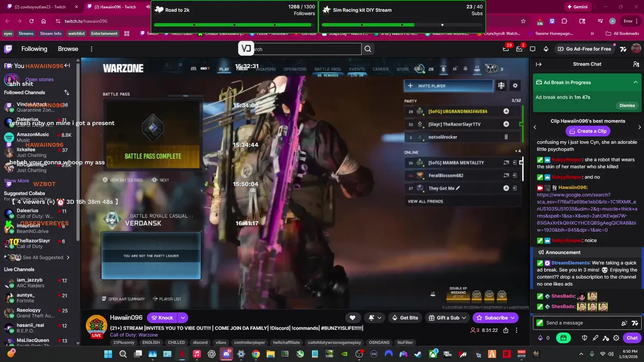Sort followed channels with the arrows icon
The height and width of the screenshot is (362, 644).
(x=66, y=93)
